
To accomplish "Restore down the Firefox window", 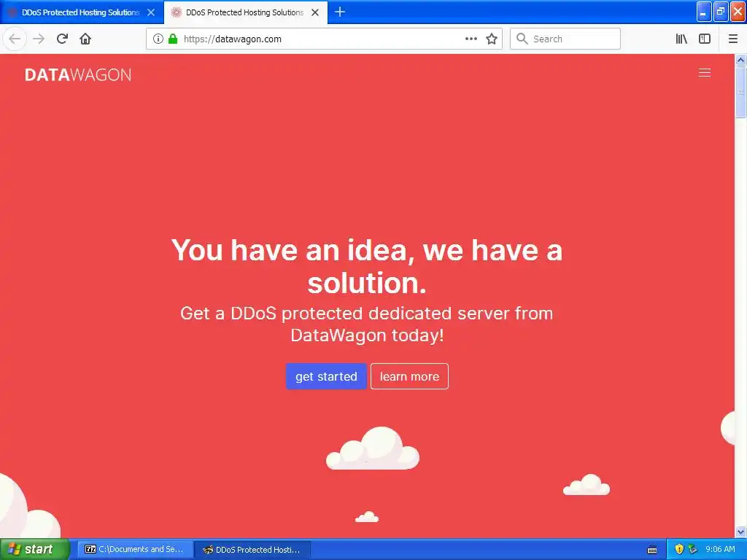I will click(x=721, y=12).
